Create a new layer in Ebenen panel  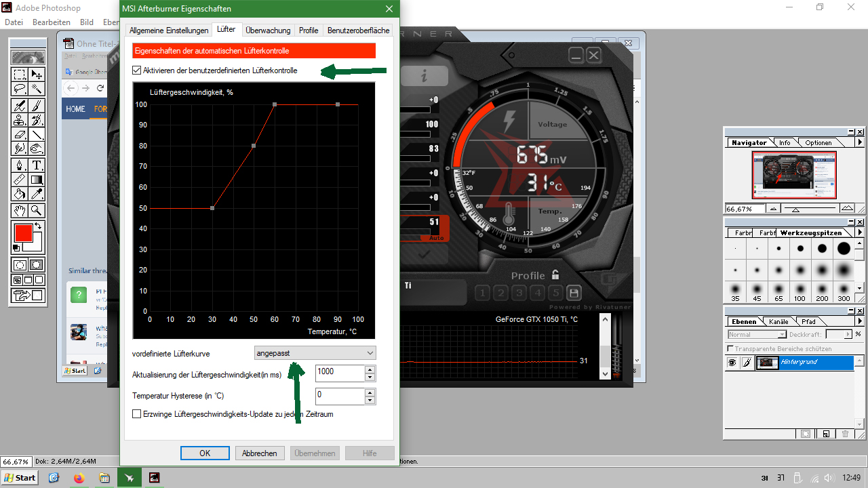click(825, 434)
